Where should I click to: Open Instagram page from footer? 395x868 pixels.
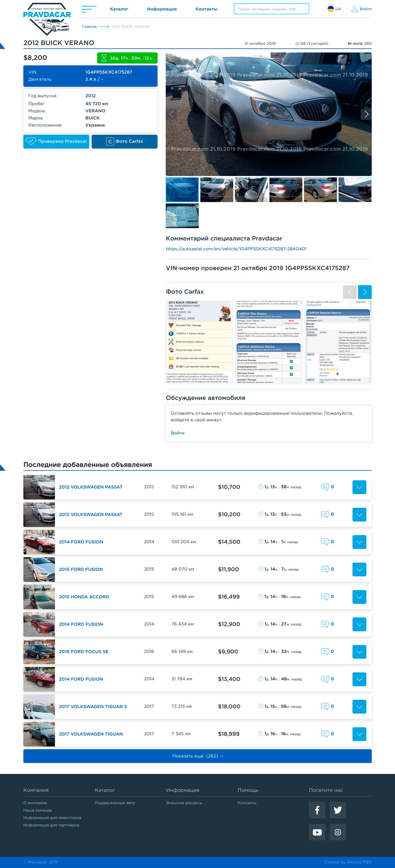pos(337,832)
